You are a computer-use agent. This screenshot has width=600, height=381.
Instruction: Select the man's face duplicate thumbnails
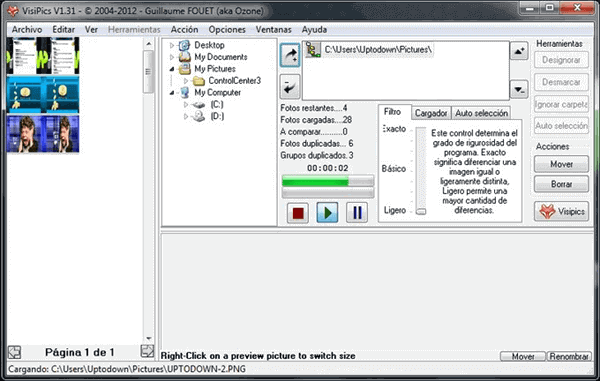pos(43,134)
